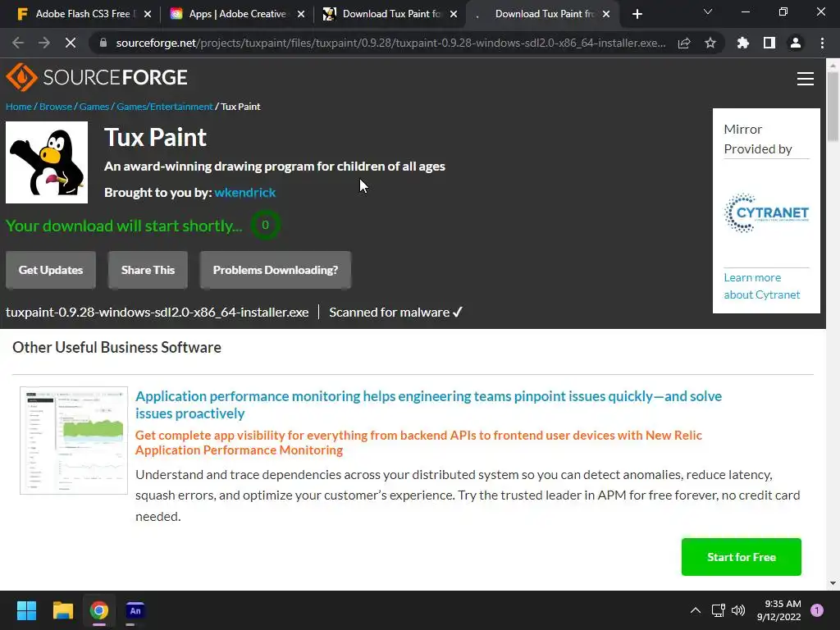Click the Cytranet mirror logo

(767, 213)
